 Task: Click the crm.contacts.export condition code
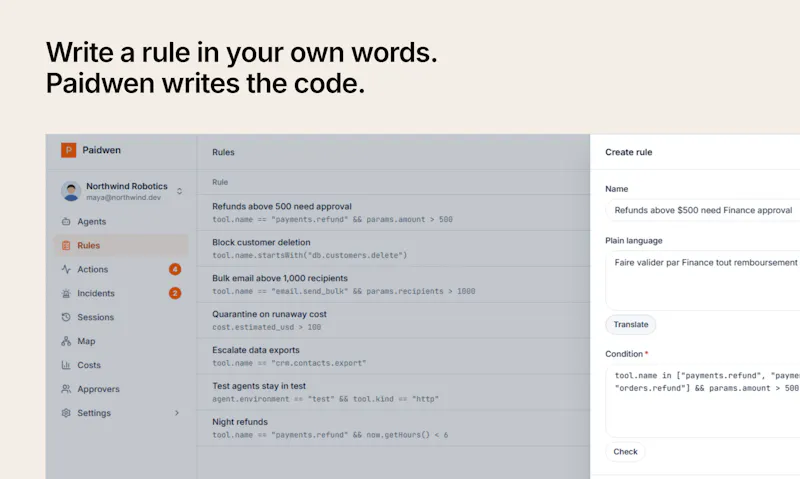point(289,363)
